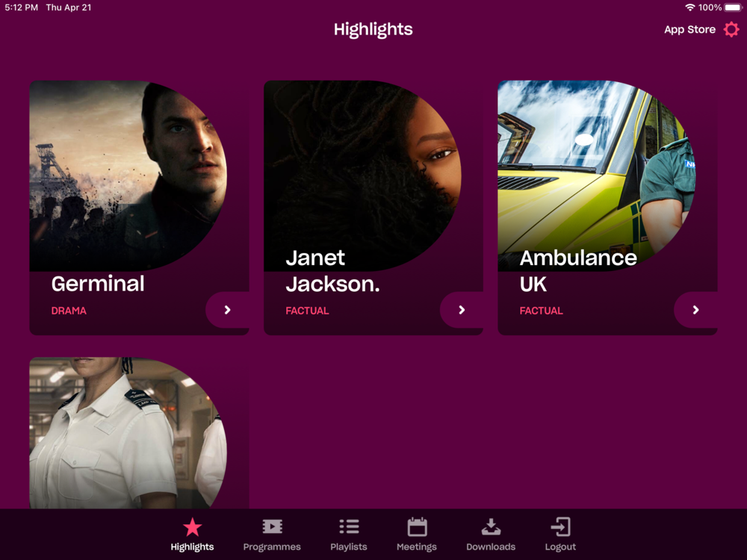Open the Ambulance UK image thumbnail
This screenshot has width=747, height=560.
pos(596,175)
